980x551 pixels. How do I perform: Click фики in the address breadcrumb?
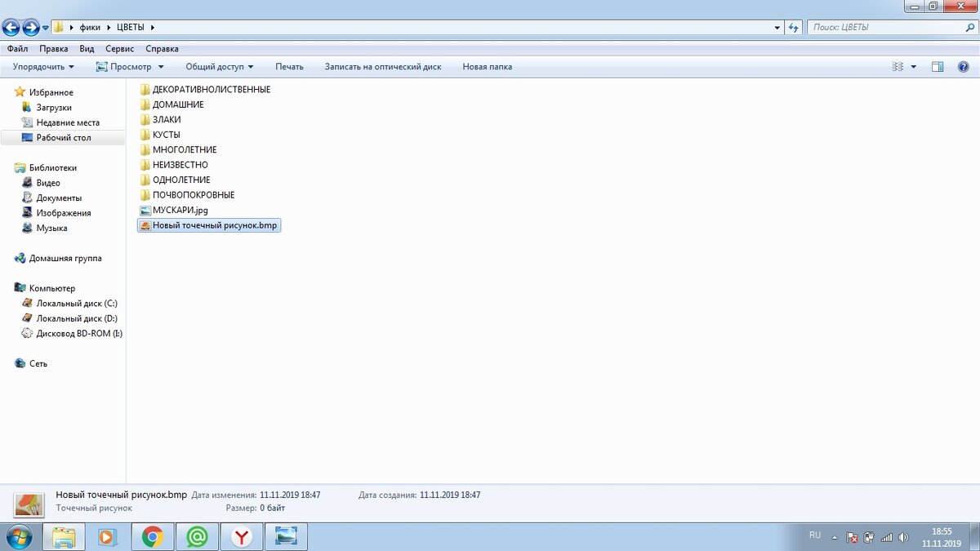(x=90, y=28)
